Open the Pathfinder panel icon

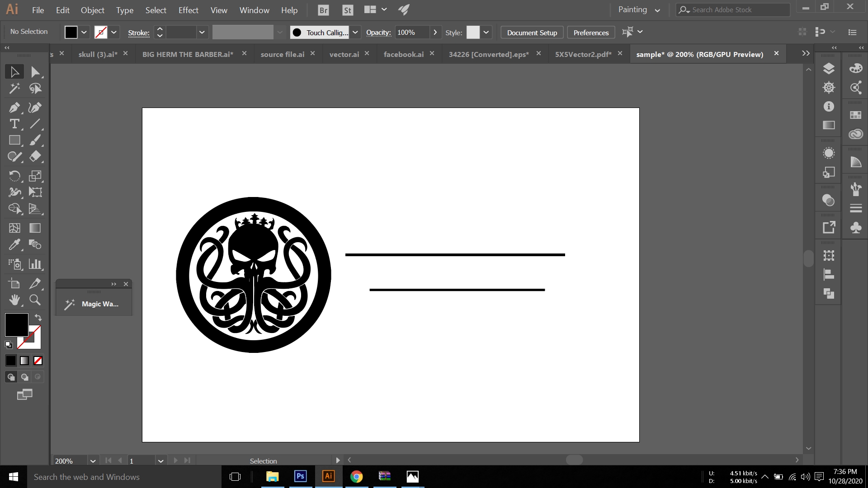[x=828, y=293]
